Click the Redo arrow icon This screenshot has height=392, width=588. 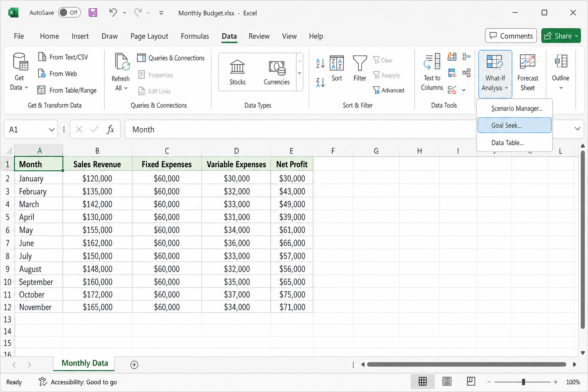tap(138, 13)
